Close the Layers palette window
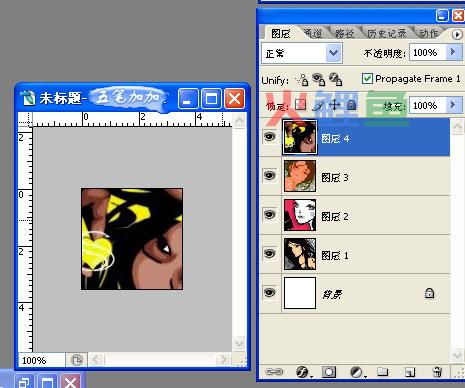 click(458, 15)
